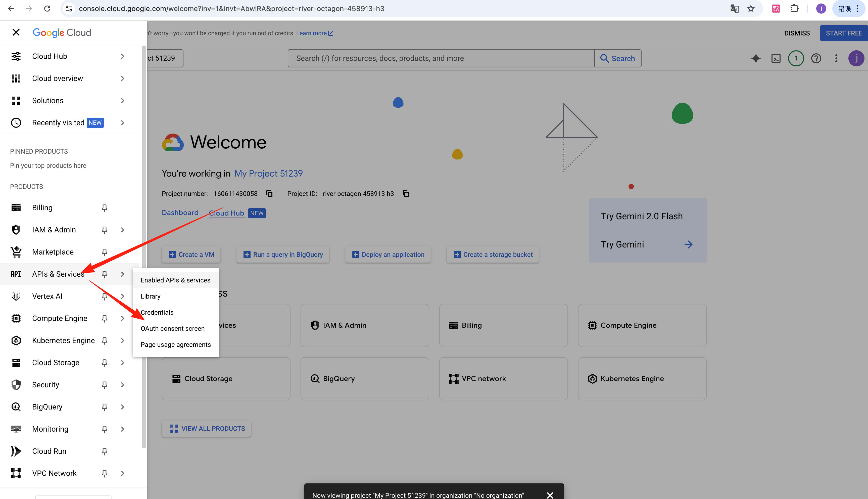
Task: Click the Billing card icon in sidebar
Action: pyautogui.click(x=16, y=208)
